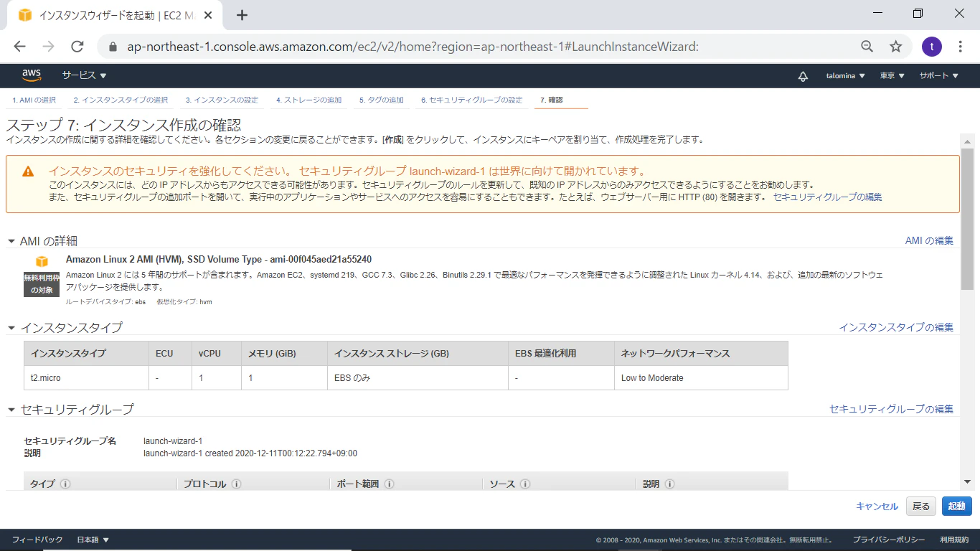Go to step 3. インスタンスの設定

click(222, 100)
